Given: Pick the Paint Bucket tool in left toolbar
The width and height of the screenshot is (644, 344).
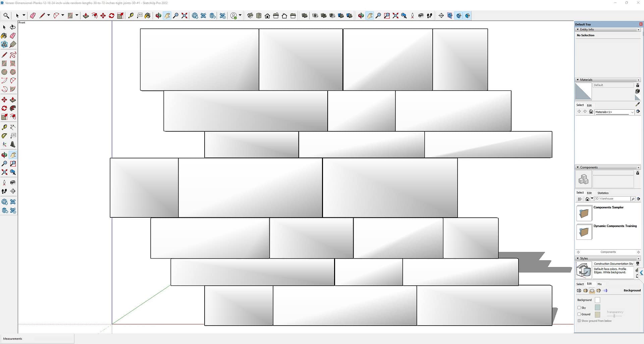Looking at the screenshot, I should tap(4, 36).
